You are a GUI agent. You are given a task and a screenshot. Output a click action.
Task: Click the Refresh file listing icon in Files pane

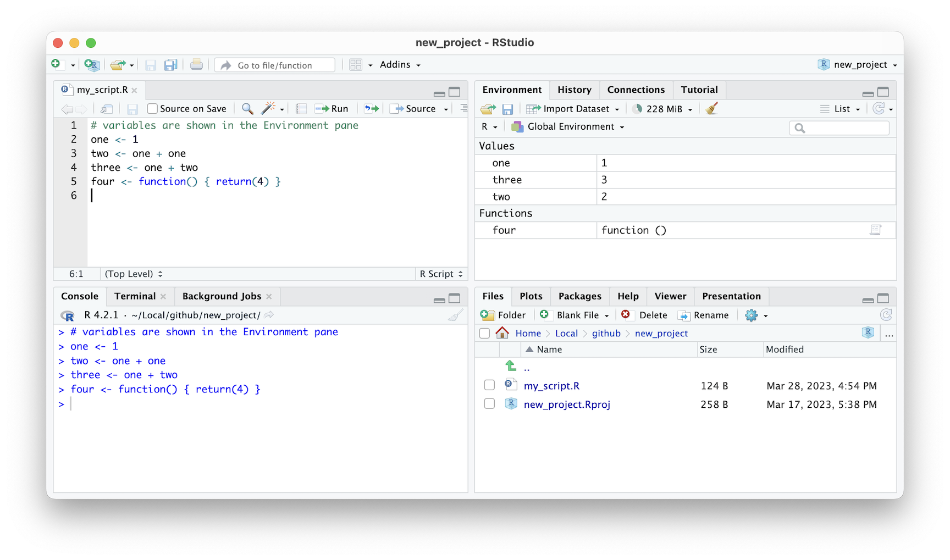(886, 315)
